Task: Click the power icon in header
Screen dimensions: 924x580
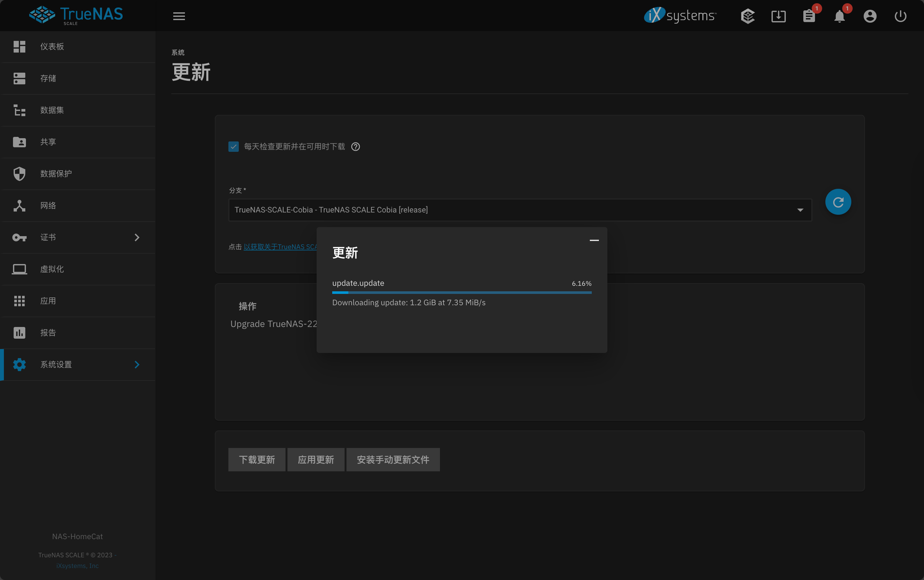Action: 900,16
